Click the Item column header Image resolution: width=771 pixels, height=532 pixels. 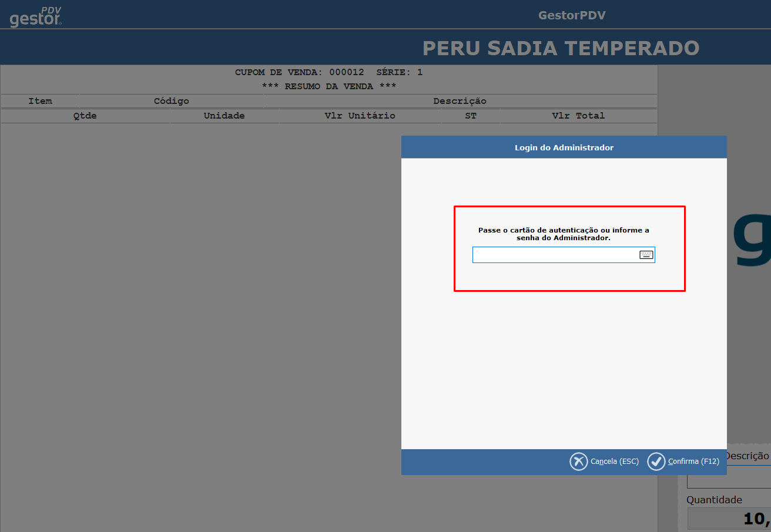tap(40, 101)
